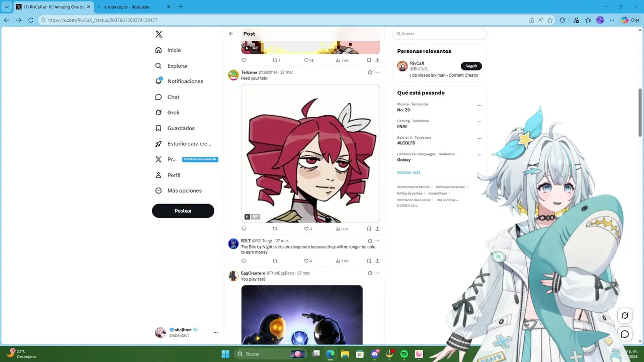This screenshot has height=362, width=644.
Task: Repost Teilzmer's Feed your teto post
Action: coord(275,229)
